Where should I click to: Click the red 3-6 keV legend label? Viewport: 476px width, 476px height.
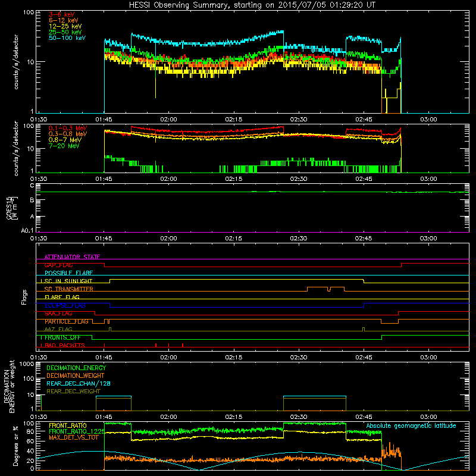tap(62, 14)
